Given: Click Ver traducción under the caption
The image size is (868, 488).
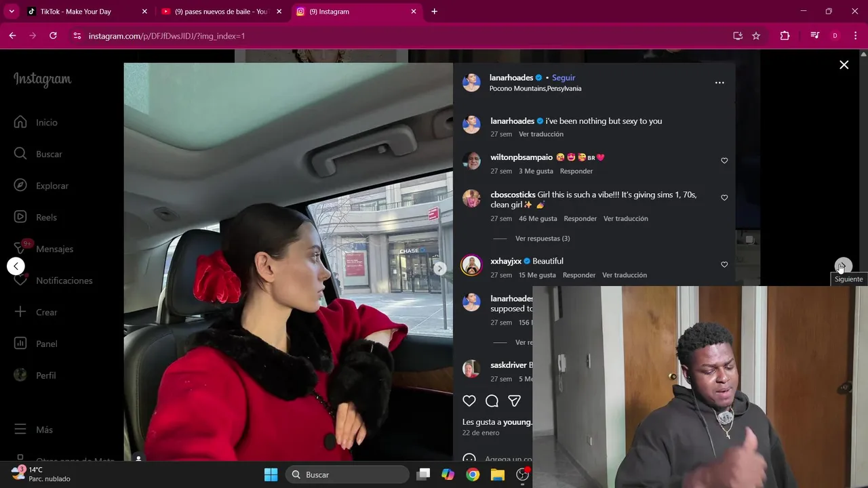Looking at the screenshot, I should point(540,134).
